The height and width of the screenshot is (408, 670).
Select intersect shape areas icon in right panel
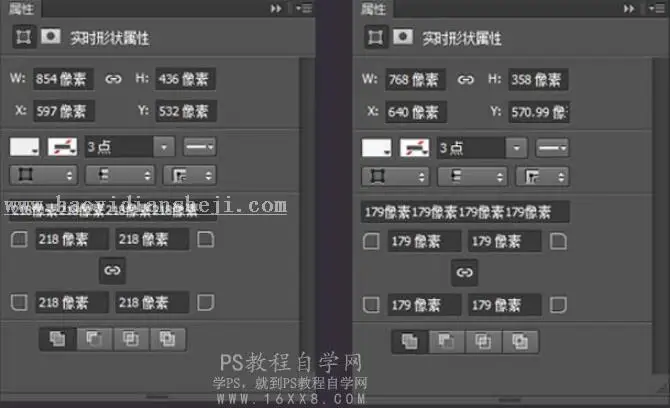pos(483,341)
